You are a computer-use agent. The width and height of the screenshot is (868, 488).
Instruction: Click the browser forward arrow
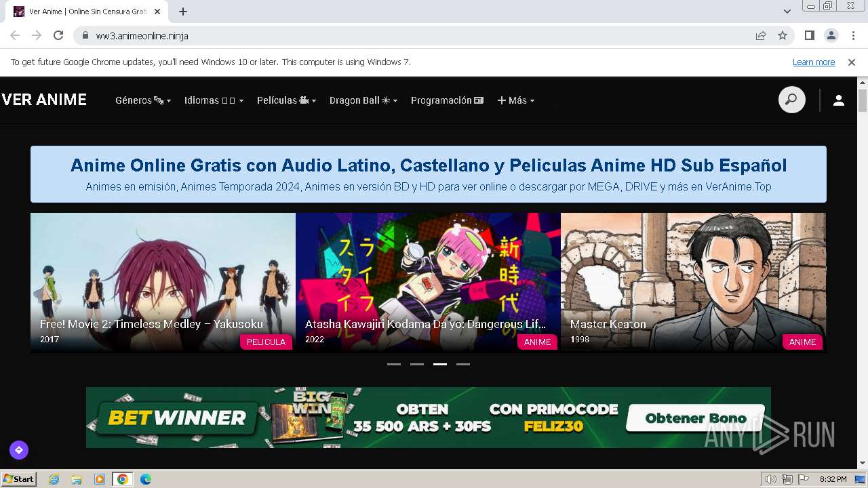tap(37, 35)
